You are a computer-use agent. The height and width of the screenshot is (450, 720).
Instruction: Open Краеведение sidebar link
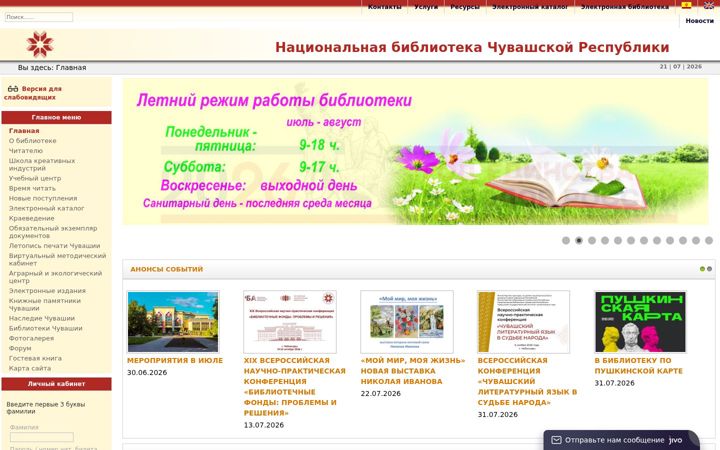click(x=32, y=219)
